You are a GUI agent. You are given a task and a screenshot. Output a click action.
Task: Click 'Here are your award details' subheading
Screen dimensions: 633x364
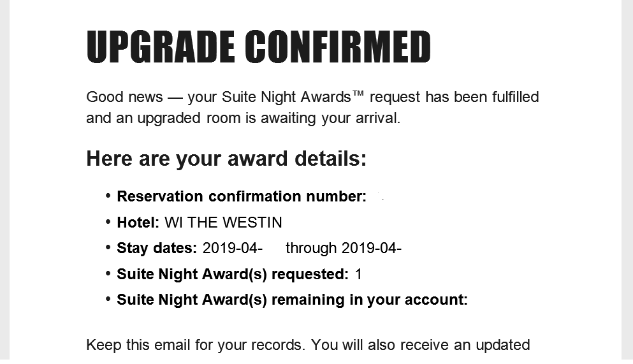(226, 158)
